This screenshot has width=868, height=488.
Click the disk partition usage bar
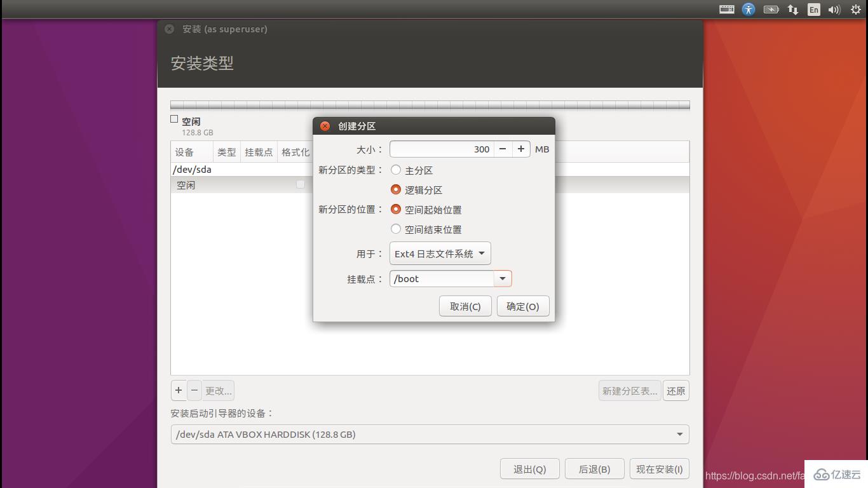coord(430,105)
